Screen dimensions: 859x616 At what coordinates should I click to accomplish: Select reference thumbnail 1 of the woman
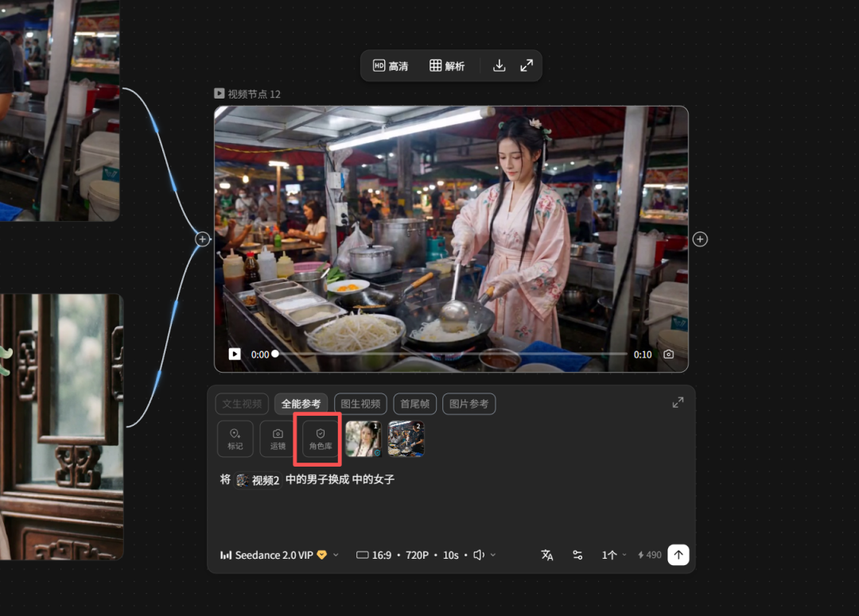coord(363,440)
